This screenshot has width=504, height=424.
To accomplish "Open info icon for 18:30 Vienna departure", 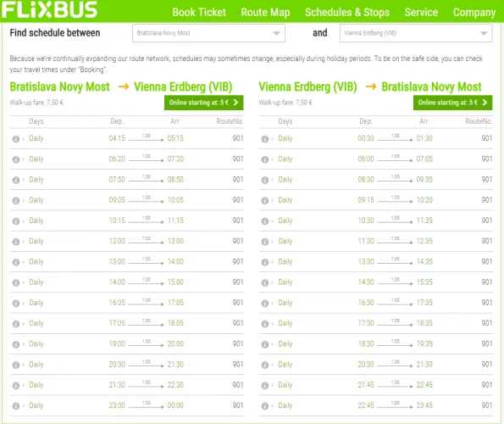I will tap(265, 344).
